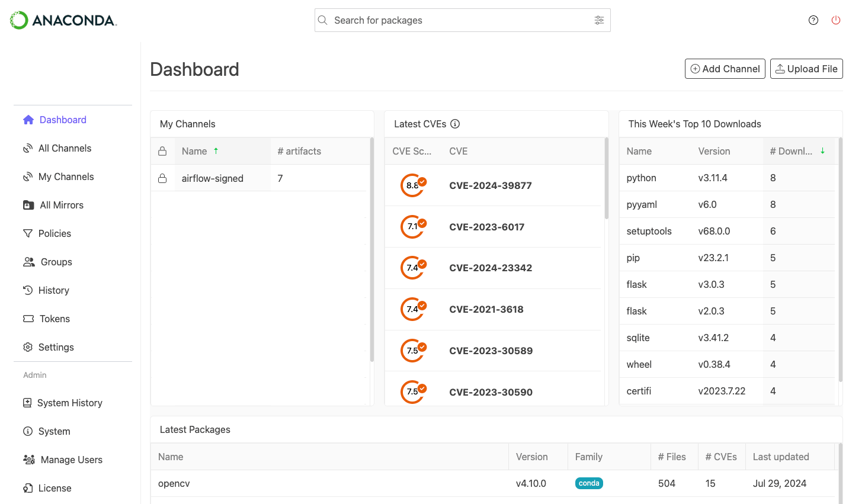
Task: Click score badge for CVE-2024-23342
Action: 413,268
